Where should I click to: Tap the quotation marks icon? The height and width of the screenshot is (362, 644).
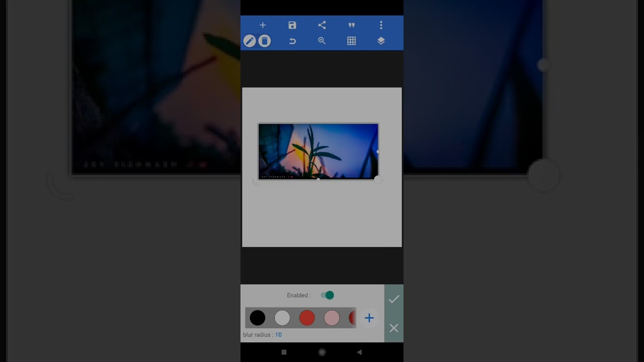(352, 25)
